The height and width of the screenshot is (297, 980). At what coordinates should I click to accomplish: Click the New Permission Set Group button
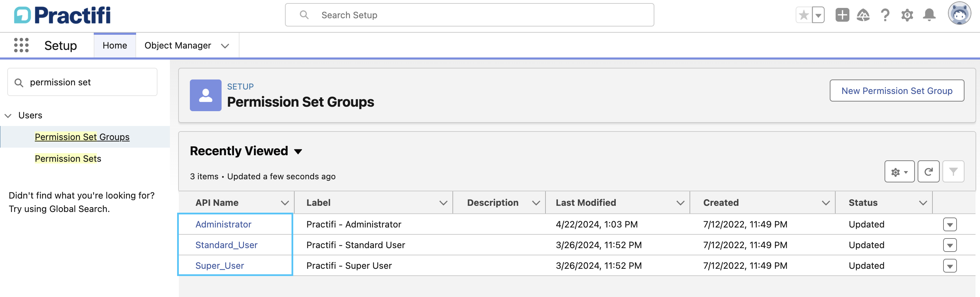[897, 91]
